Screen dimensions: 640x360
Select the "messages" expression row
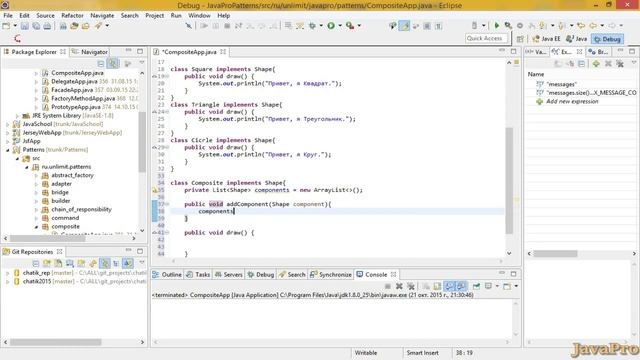click(x=561, y=84)
